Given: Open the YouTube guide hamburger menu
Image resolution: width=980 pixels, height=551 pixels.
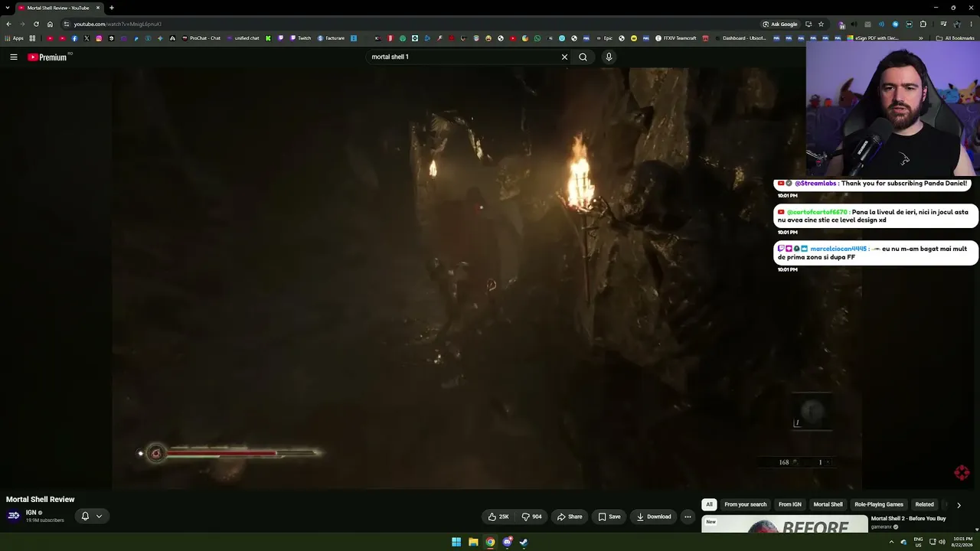Looking at the screenshot, I should point(13,57).
